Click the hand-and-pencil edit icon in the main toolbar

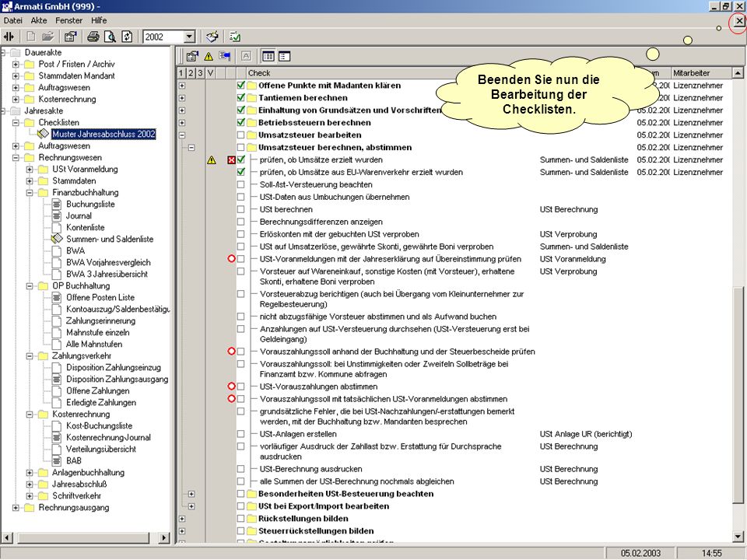click(x=212, y=37)
